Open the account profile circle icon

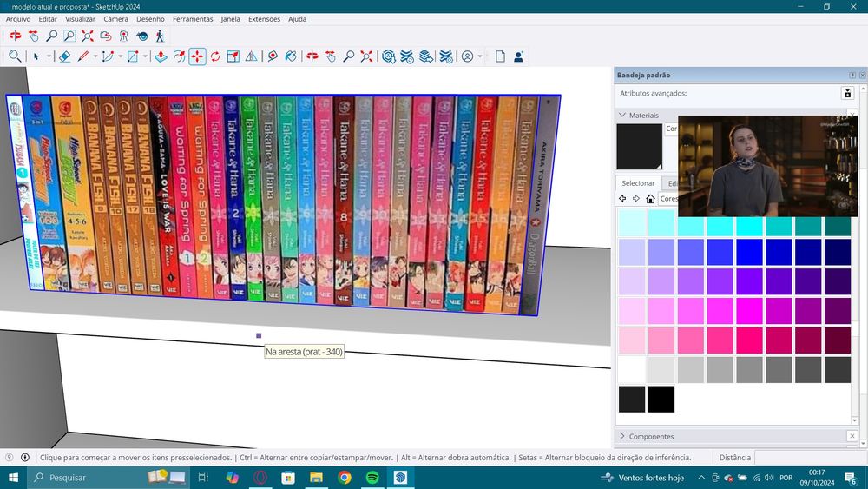click(468, 56)
